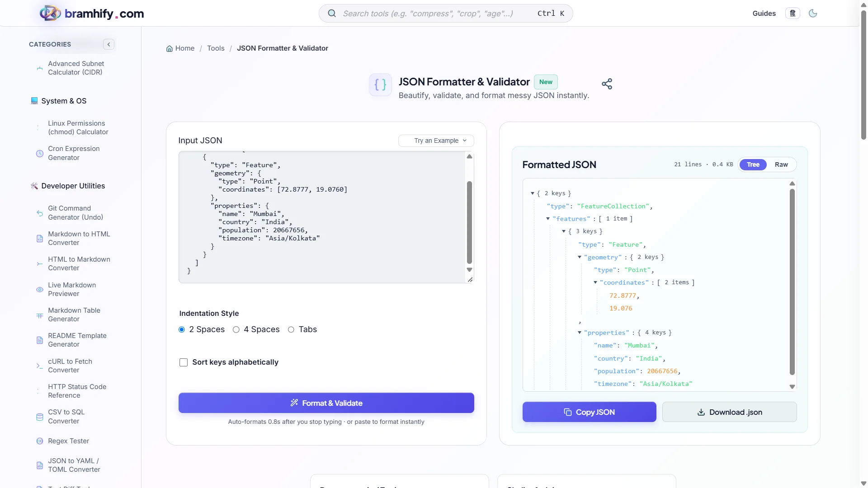Click the Home breadcrumb house icon
868x488 pixels.
pos(170,48)
